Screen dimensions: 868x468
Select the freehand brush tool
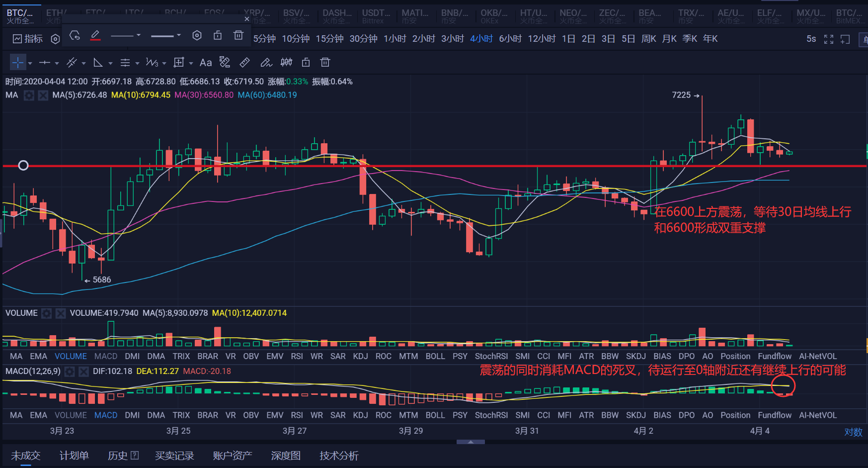click(266, 62)
